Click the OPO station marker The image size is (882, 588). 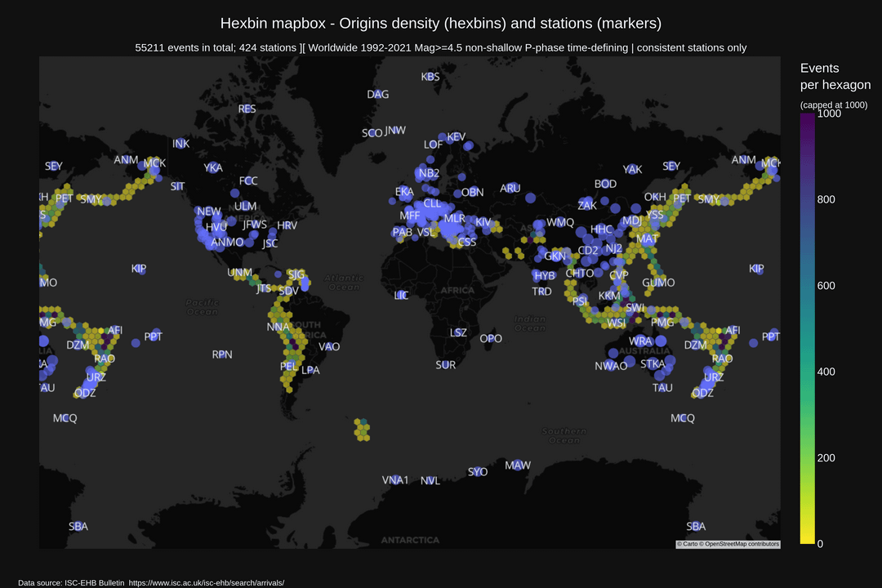490,338
